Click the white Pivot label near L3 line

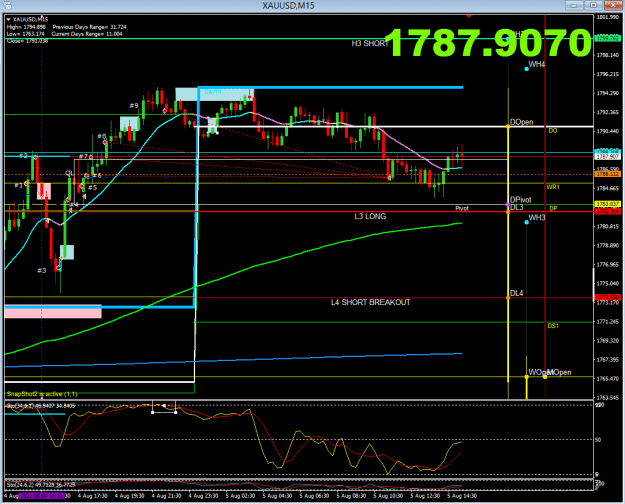point(462,208)
